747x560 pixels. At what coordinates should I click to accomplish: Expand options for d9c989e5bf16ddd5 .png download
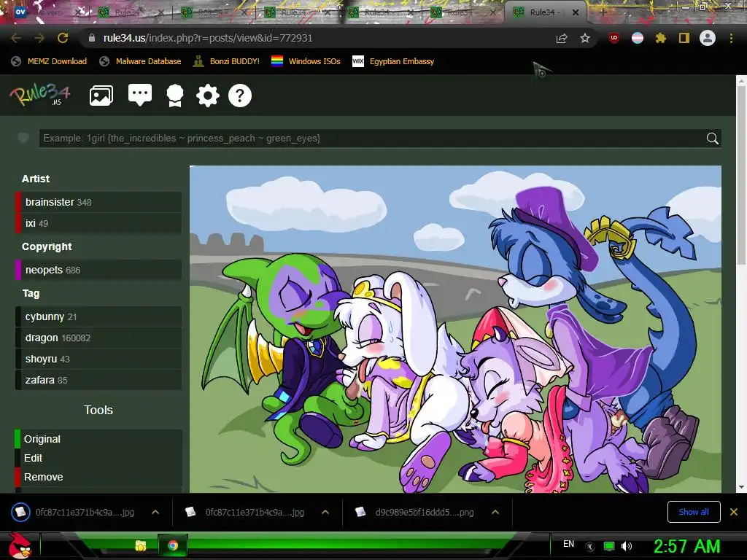tap(495, 513)
